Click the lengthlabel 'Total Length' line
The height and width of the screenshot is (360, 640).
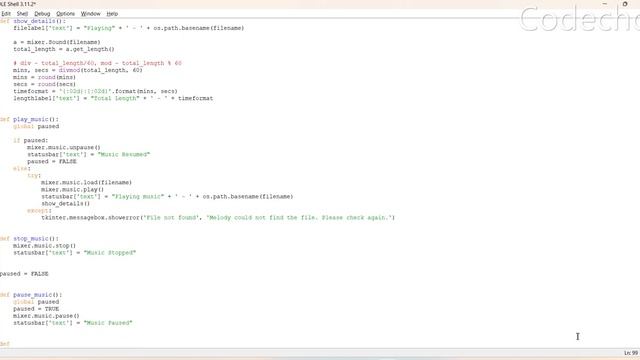(x=113, y=98)
